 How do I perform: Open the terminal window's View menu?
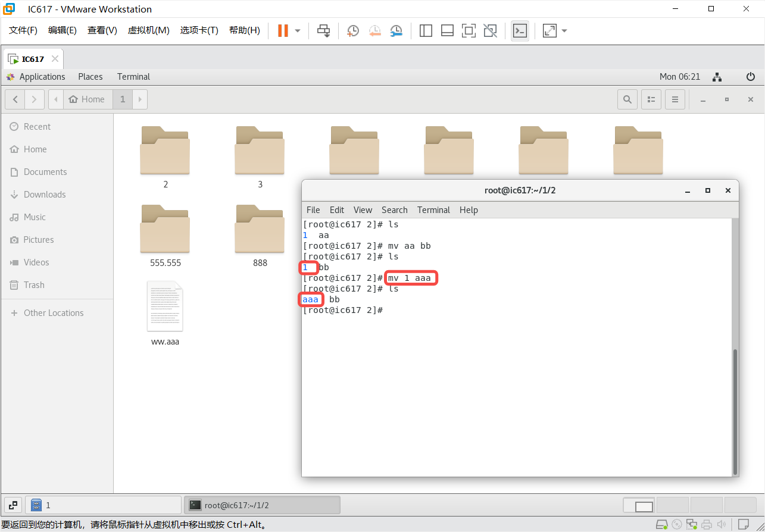tap(363, 210)
